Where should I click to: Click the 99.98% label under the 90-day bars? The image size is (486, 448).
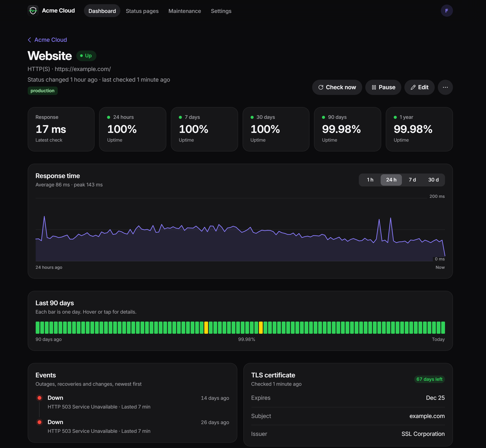(247, 339)
